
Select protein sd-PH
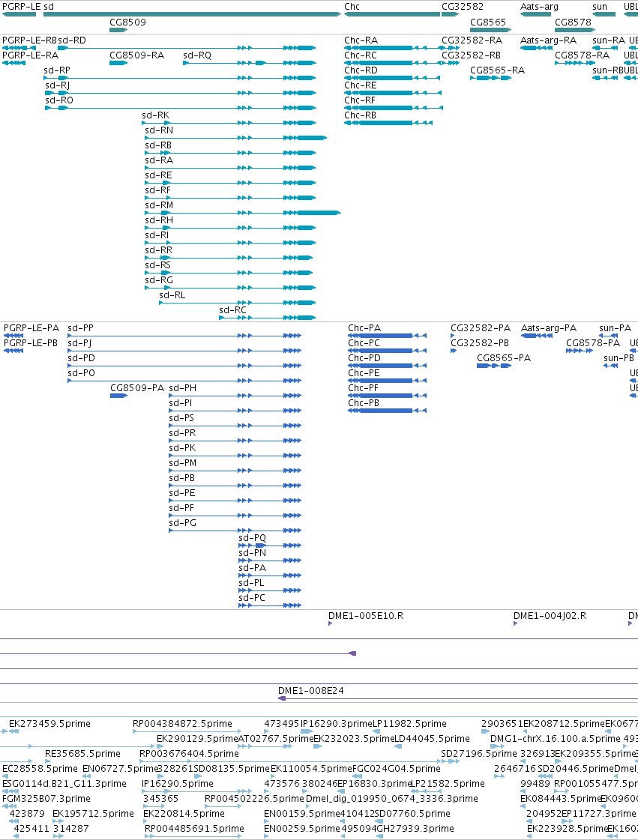pos(235,396)
